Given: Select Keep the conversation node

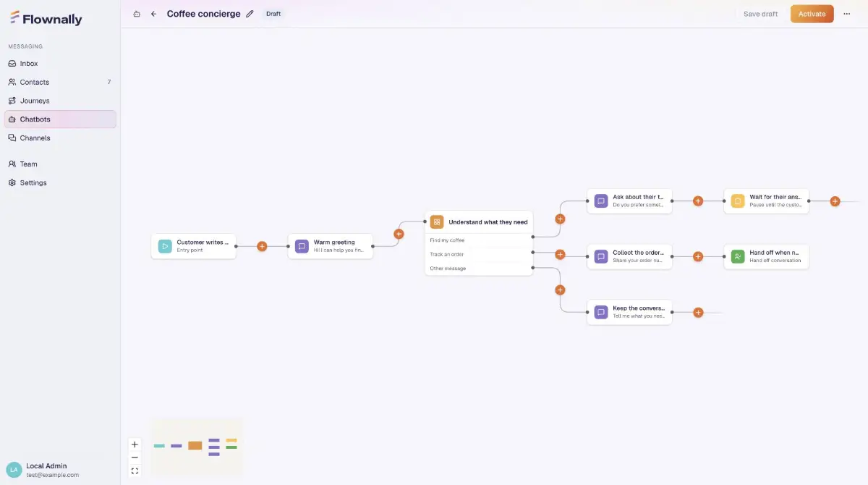Looking at the screenshot, I should [x=629, y=312].
